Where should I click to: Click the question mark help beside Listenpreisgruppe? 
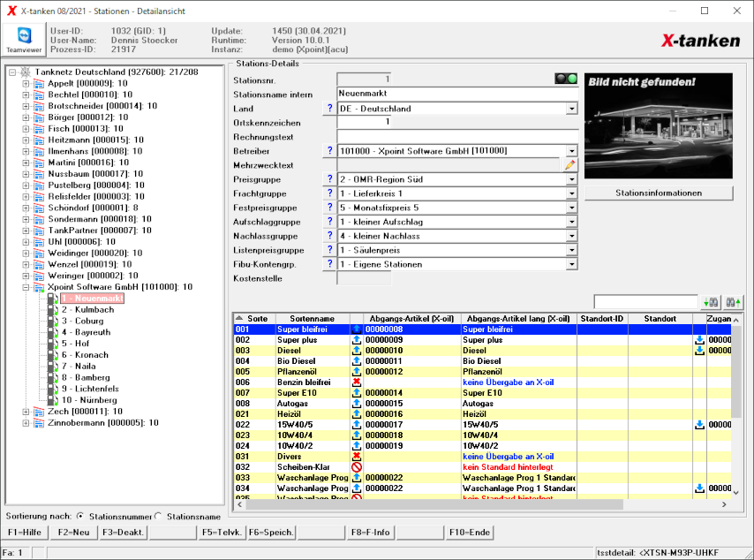[329, 250]
